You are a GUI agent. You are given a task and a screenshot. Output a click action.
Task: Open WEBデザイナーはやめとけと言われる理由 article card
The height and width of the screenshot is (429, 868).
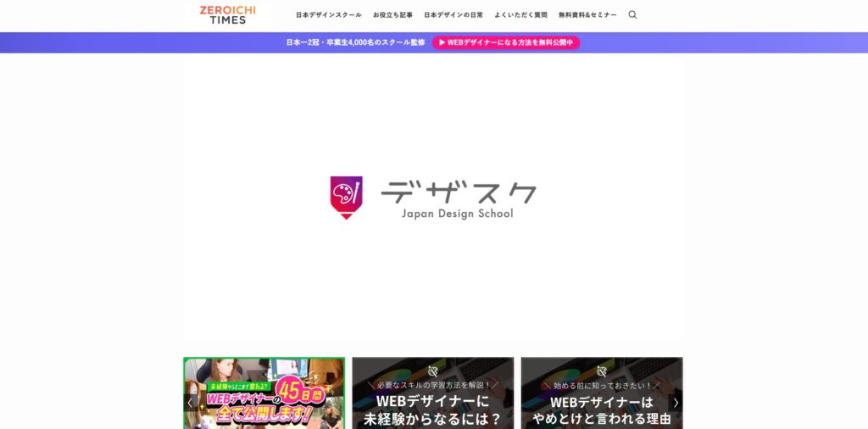tap(602, 393)
